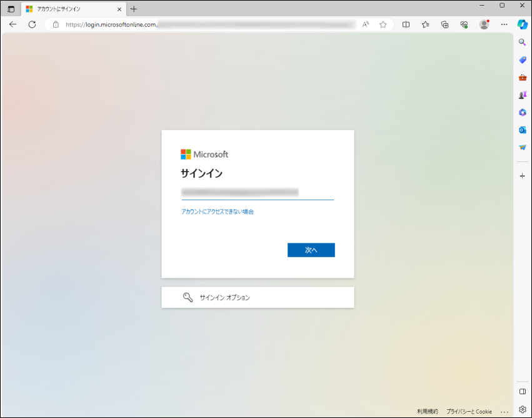532x418 pixels.
Task: Open the Copilot icon in the toolbar
Action: pos(522,24)
